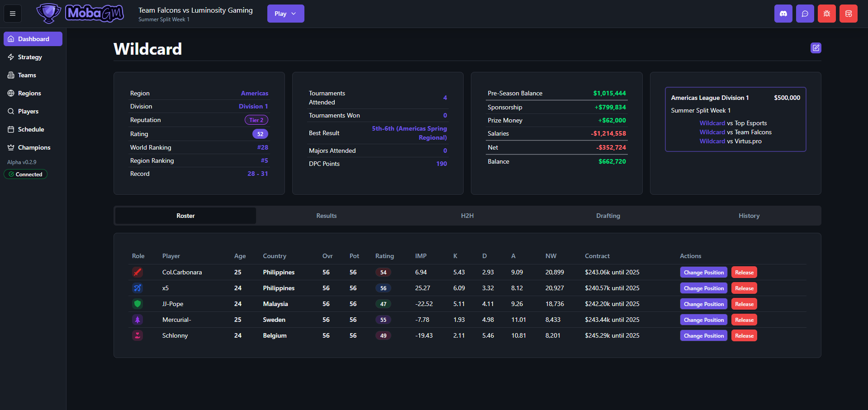Open the Discord icon button

[x=783, y=14]
